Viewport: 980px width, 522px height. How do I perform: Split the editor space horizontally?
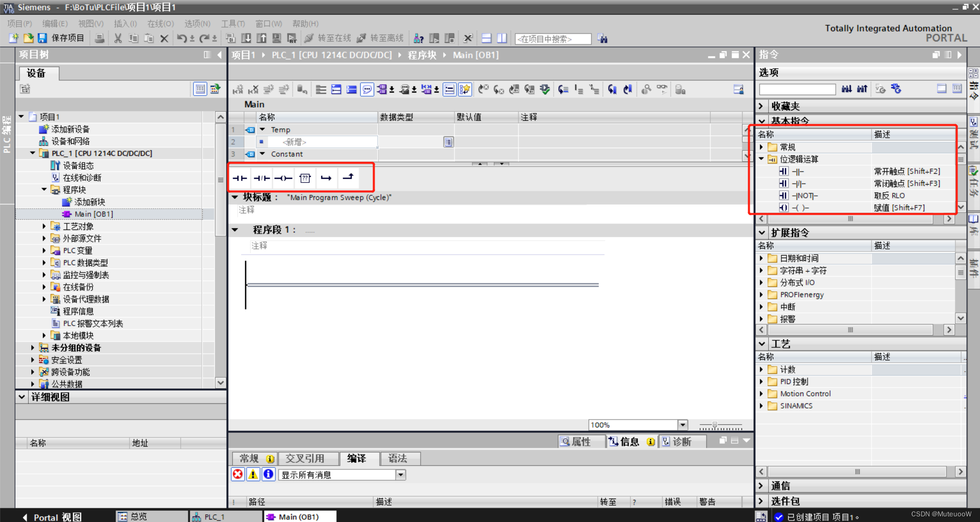pos(487,38)
